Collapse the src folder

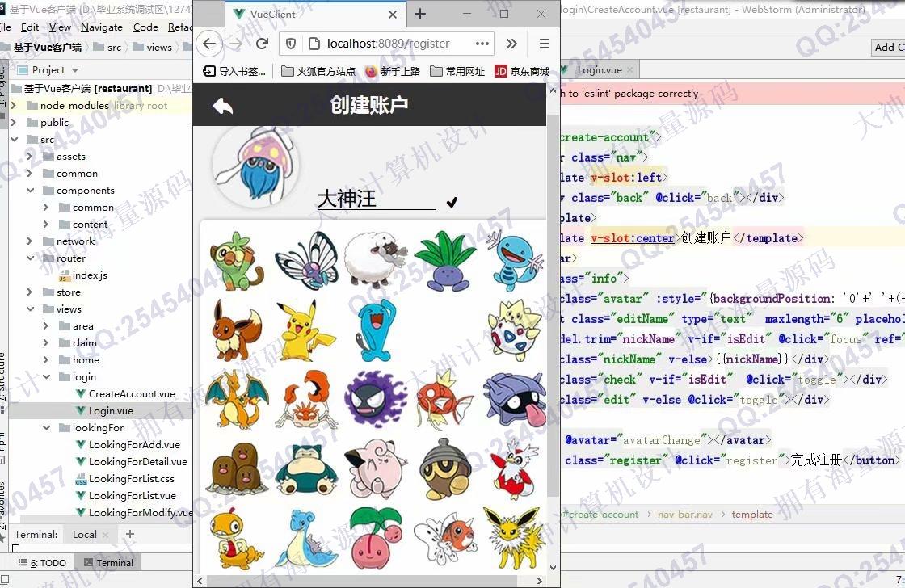(13, 139)
